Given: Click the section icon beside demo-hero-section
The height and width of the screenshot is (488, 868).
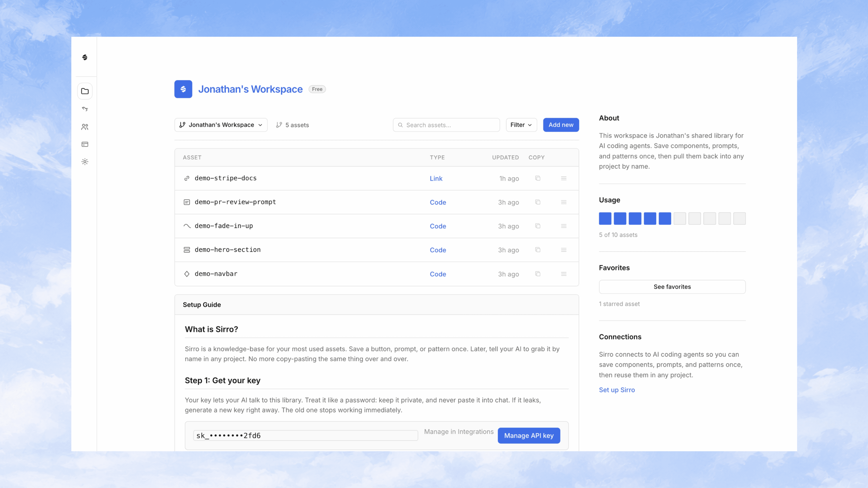Looking at the screenshot, I should pyautogui.click(x=187, y=250).
